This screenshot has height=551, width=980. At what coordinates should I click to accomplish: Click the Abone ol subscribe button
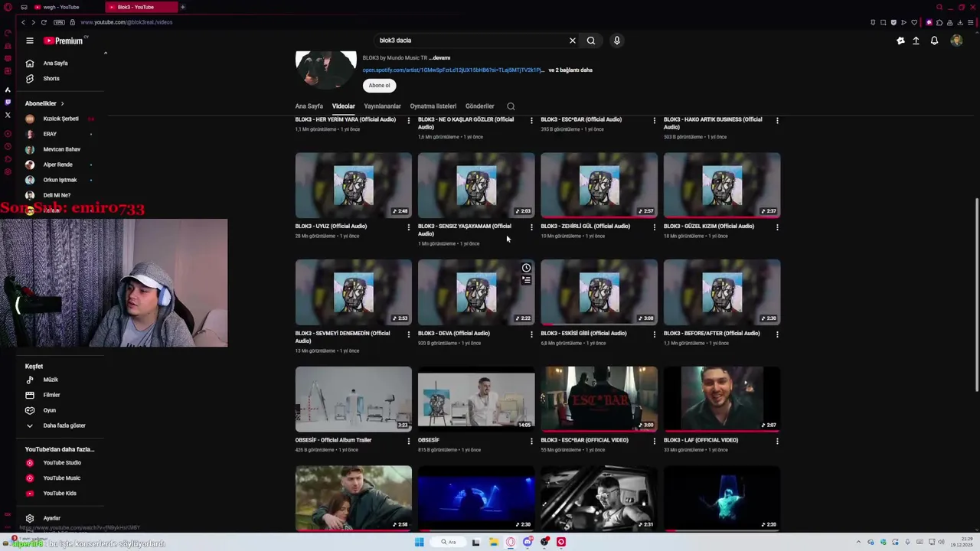379,86
